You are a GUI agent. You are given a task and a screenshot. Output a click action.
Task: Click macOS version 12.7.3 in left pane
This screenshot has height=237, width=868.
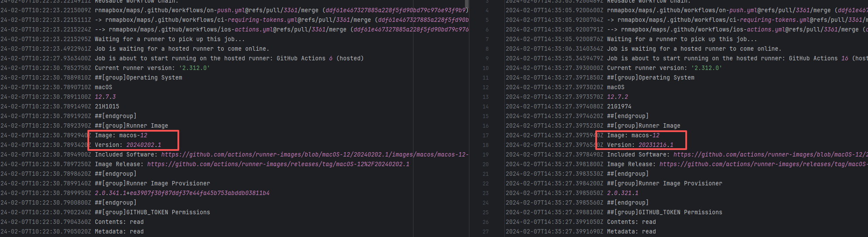[x=105, y=97]
